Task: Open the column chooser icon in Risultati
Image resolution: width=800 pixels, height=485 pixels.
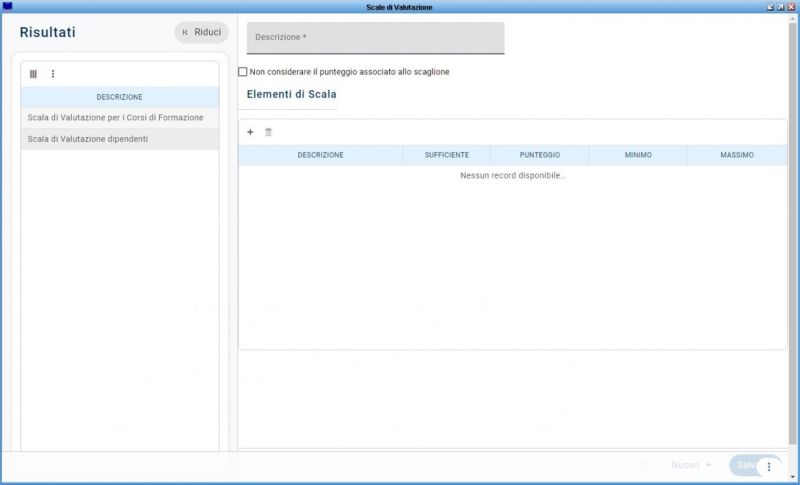Action: (x=33, y=74)
